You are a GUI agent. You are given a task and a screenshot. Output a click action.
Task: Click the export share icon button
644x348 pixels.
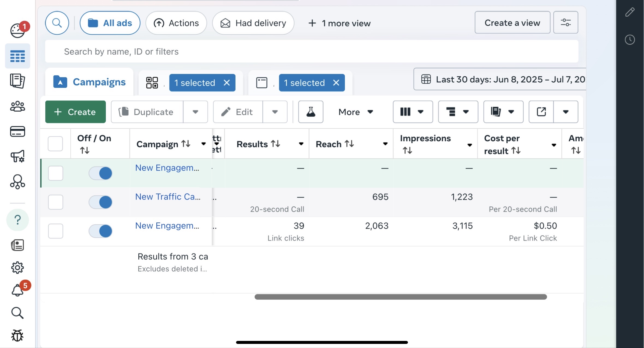pos(541,112)
